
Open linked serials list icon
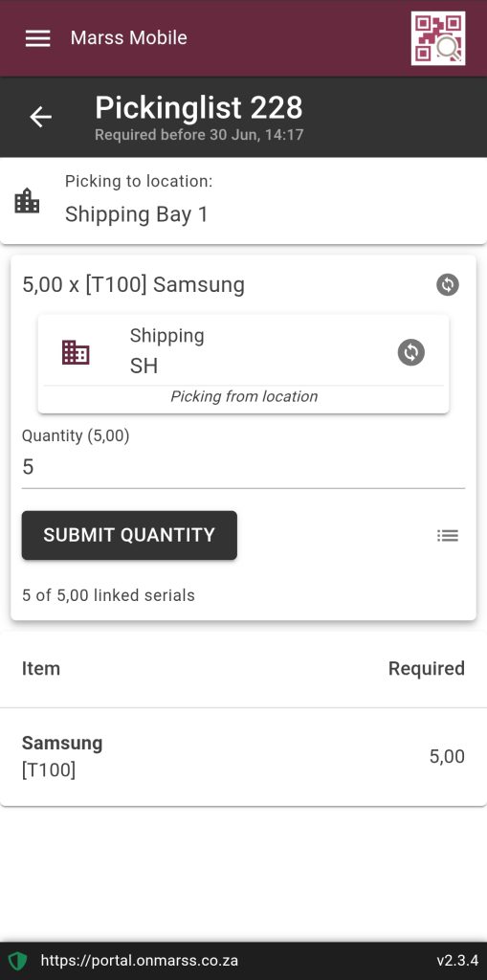[x=448, y=536]
